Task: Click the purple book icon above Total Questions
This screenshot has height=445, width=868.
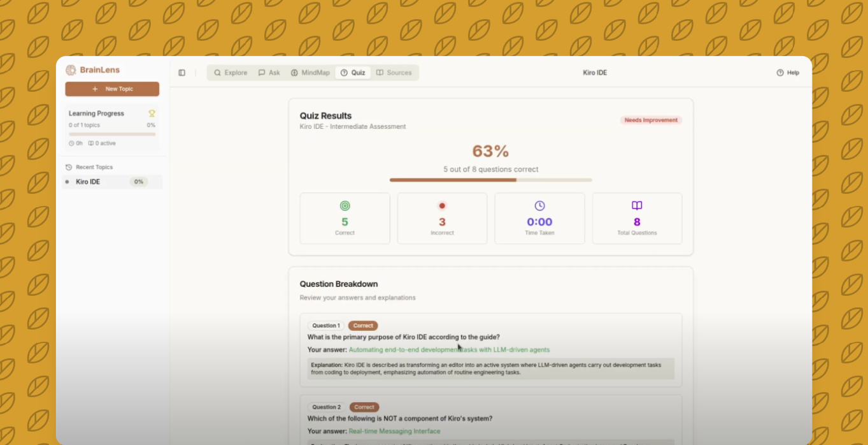Action: click(637, 205)
